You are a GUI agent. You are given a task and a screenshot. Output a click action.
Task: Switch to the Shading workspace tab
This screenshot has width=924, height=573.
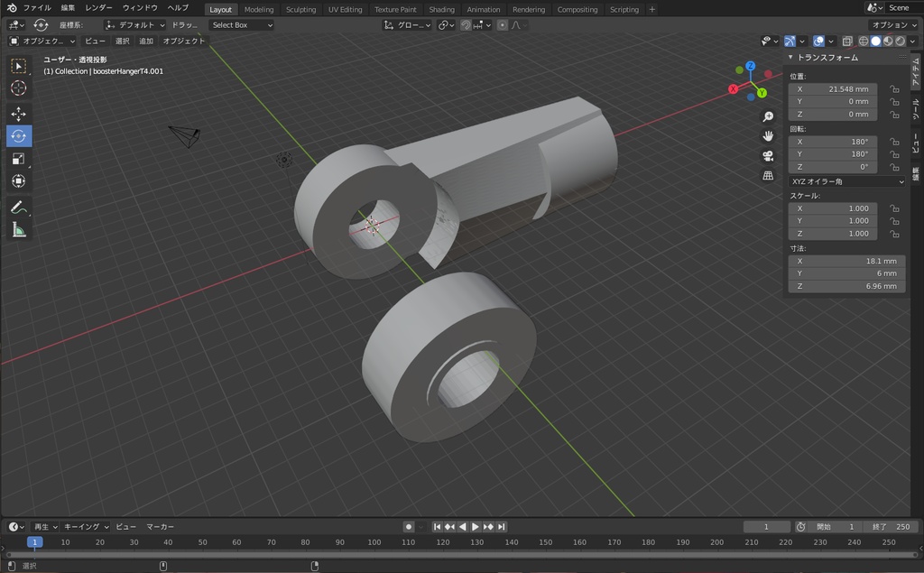pos(441,9)
